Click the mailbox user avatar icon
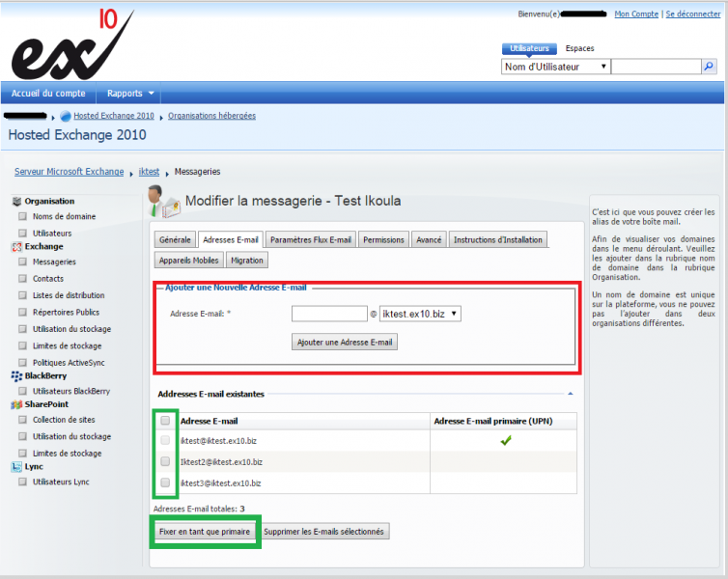 point(163,202)
